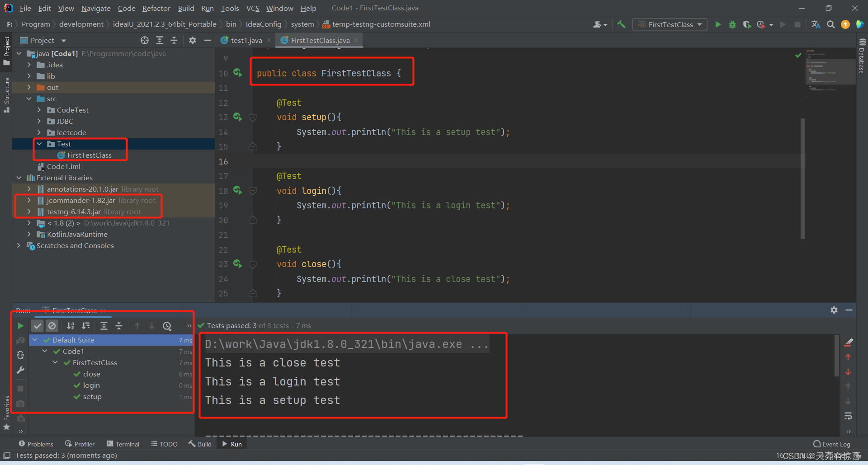This screenshot has width=868, height=465.
Task: Toggle Show Passed tests checkmark
Action: [38, 326]
